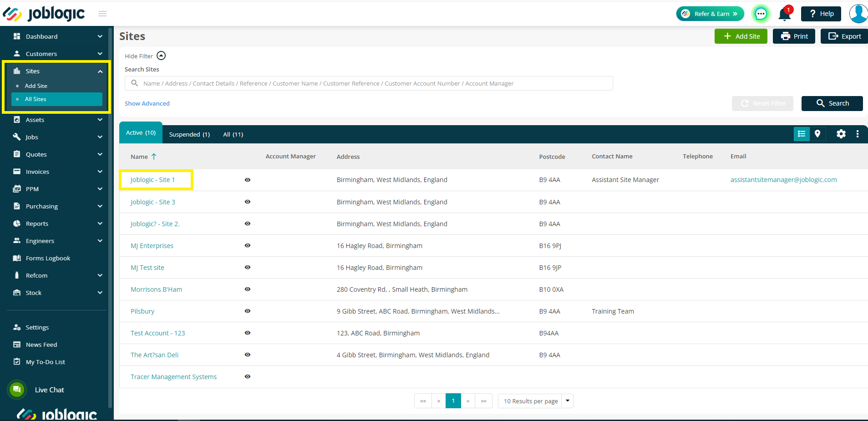Click the Help button
This screenshot has height=421, width=868.
[821, 14]
